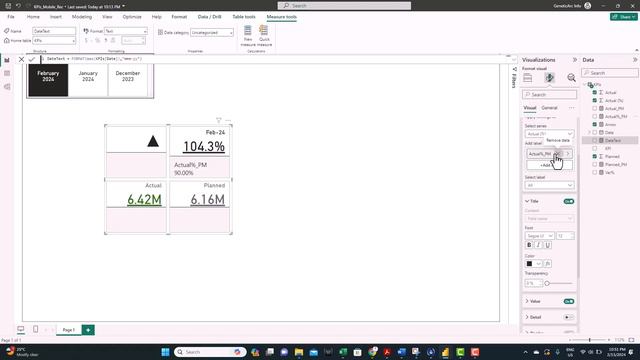Open the File menu
This screenshot has width=640, height=360.
pos(11,17)
